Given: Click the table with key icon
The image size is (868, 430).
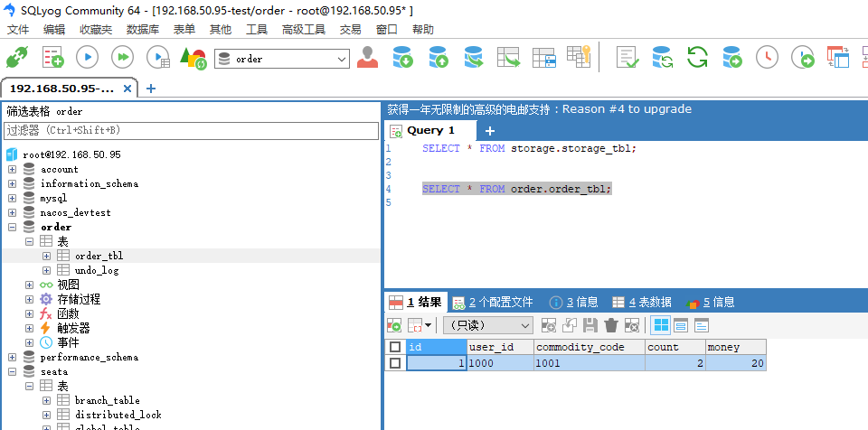Looking at the screenshot, I should coord(579,56).
